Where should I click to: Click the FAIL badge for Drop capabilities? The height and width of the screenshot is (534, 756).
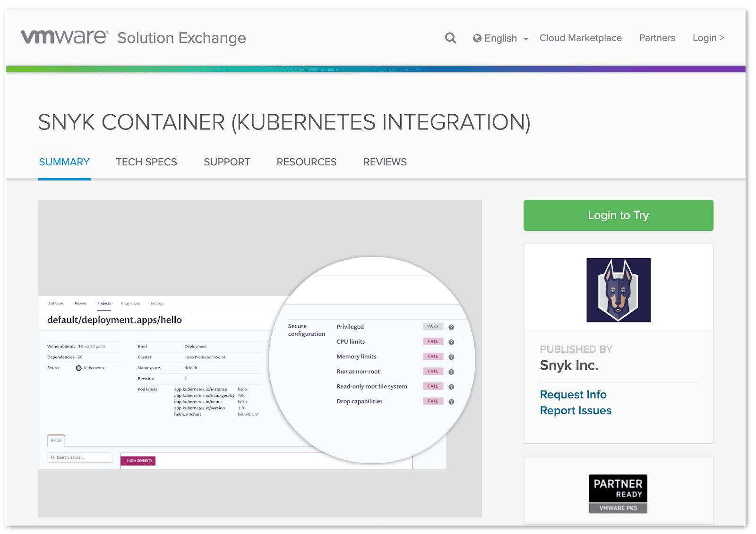(x=433, y=401)
